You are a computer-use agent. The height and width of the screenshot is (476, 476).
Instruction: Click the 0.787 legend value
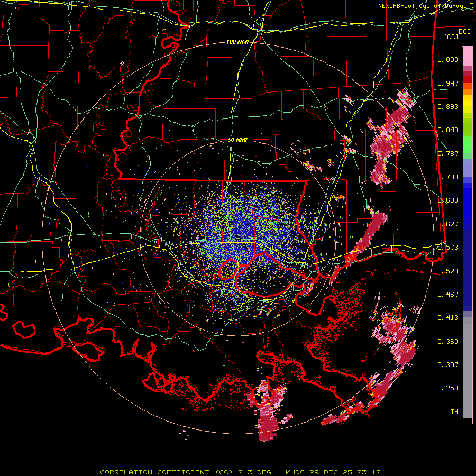click(448, 153)
